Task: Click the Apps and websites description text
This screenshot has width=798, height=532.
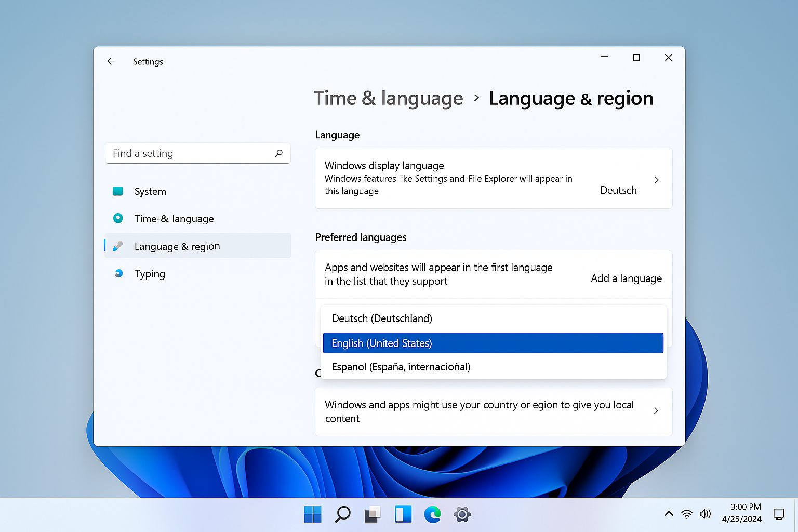Action: (438, 274)
